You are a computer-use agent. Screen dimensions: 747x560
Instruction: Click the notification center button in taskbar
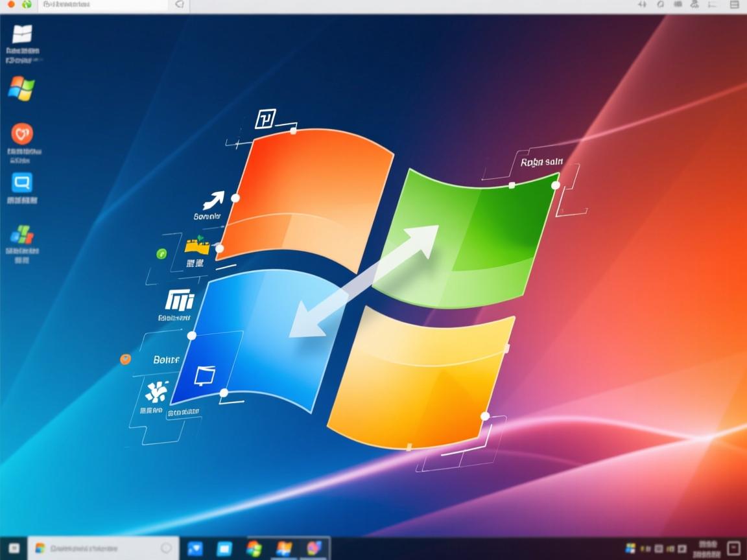tap(733, 548)
